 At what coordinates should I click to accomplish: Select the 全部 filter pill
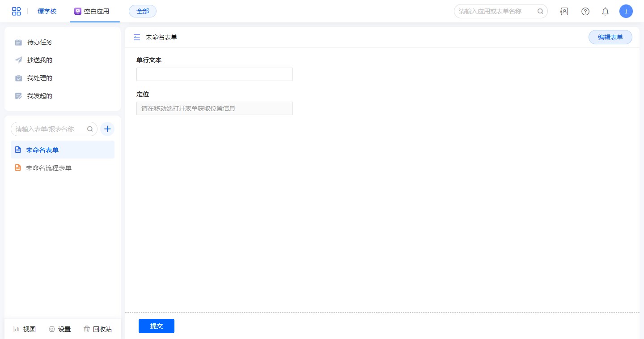click(143, 11)
